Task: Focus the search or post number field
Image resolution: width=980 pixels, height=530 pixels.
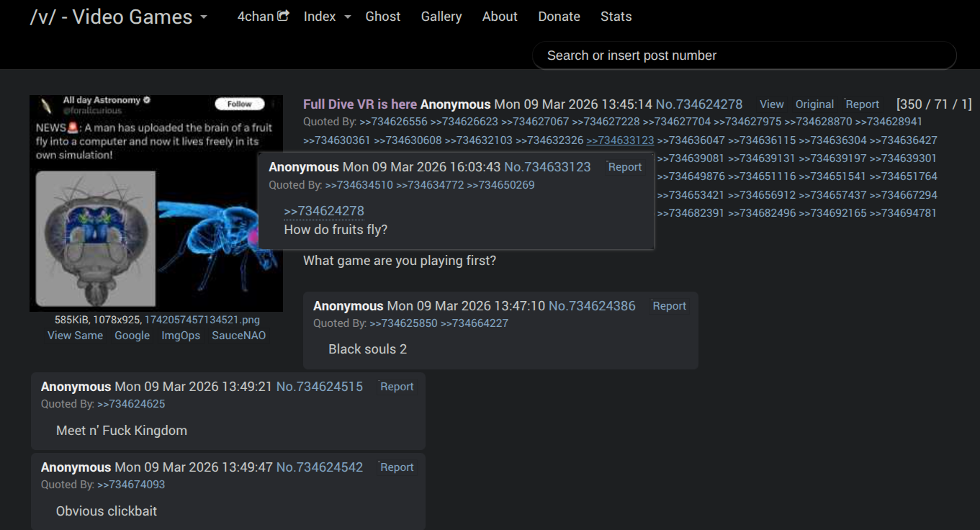Action: tap(745, 55)
